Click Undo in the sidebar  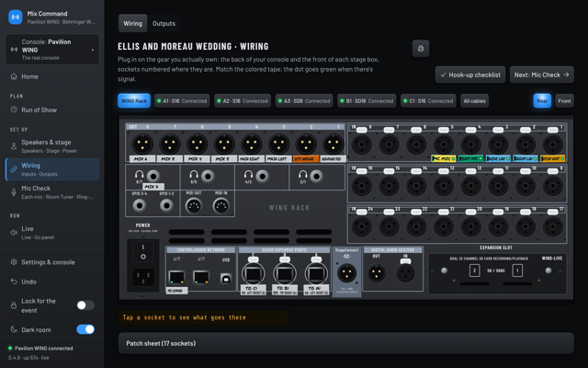tap(52, 282)
